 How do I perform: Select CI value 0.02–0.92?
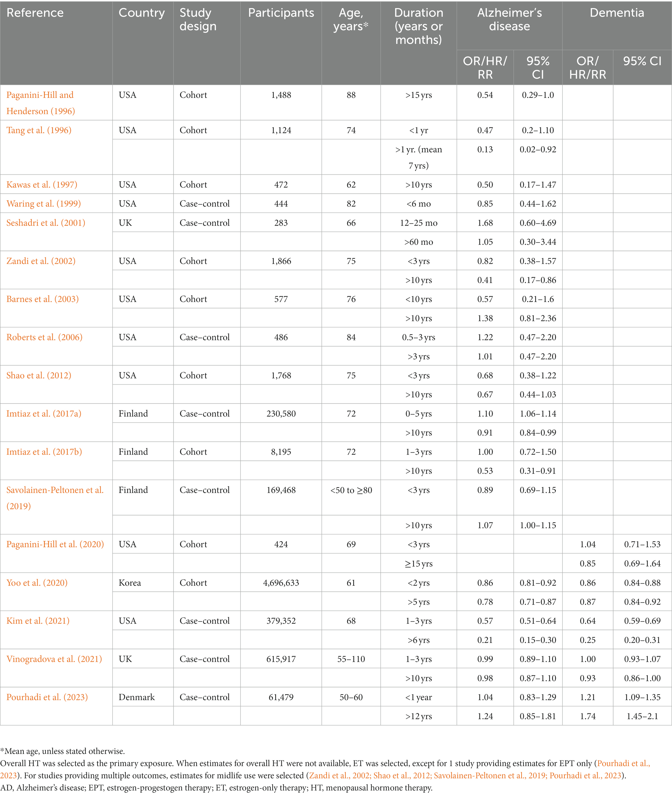[538, 149]
